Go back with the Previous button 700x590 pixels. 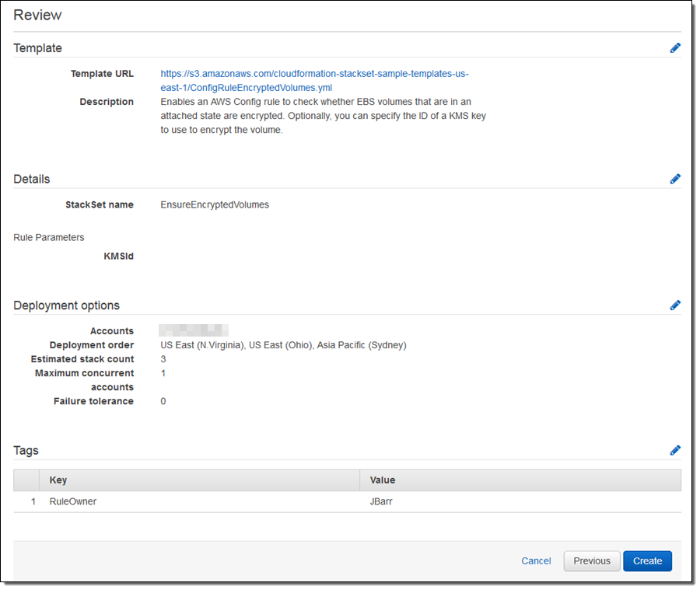tap(591, 561)
